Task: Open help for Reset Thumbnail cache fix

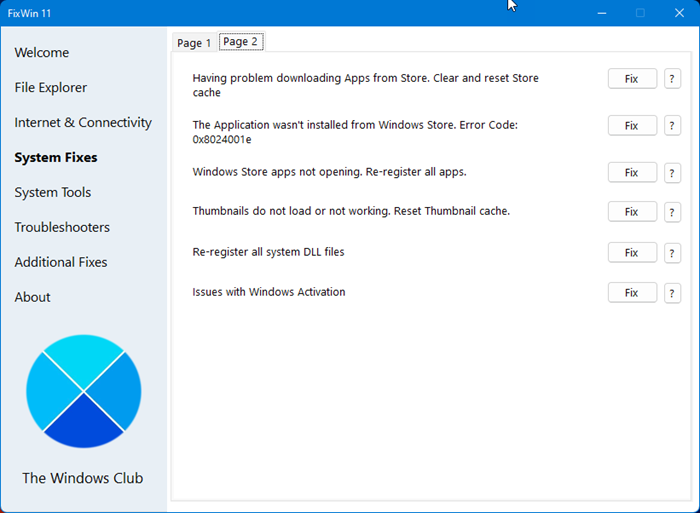Action: [672, 212]
